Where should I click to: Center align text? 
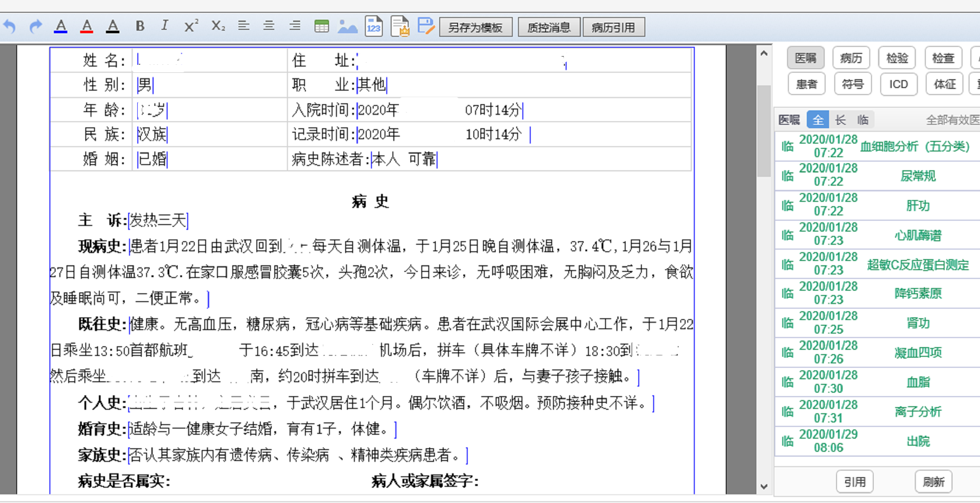coord(269,26)
